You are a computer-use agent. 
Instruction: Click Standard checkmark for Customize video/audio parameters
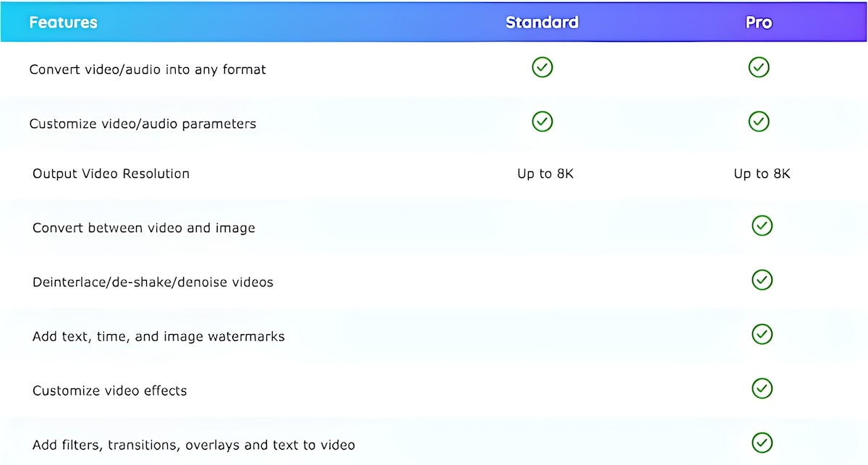542,121
